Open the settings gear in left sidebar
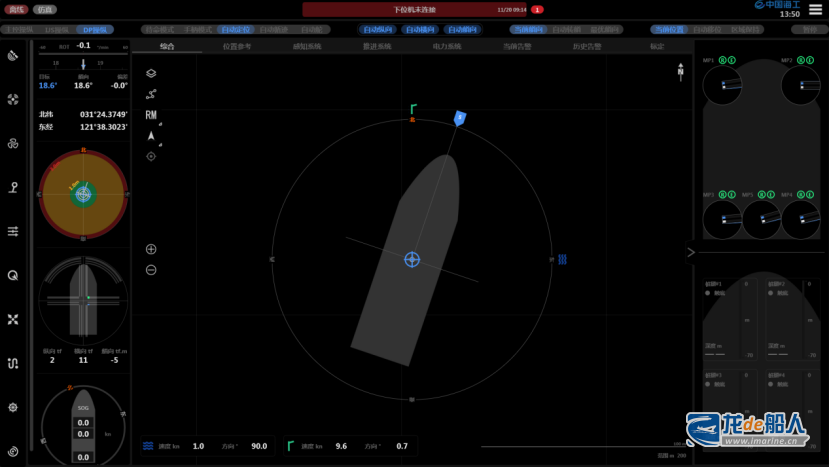This screenshot has width=830, height=467. pos(13,407)
